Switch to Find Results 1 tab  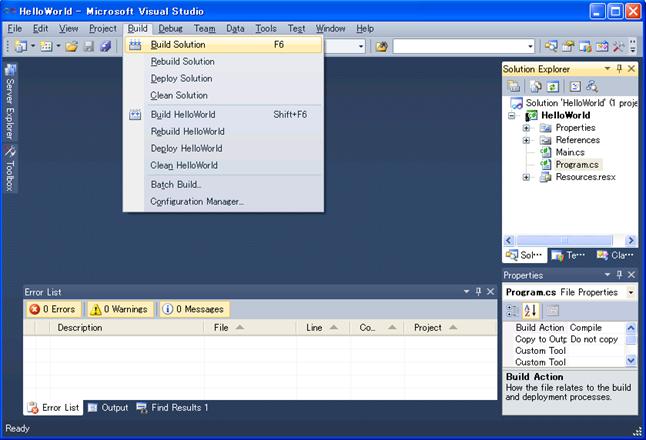coord(172,408)
